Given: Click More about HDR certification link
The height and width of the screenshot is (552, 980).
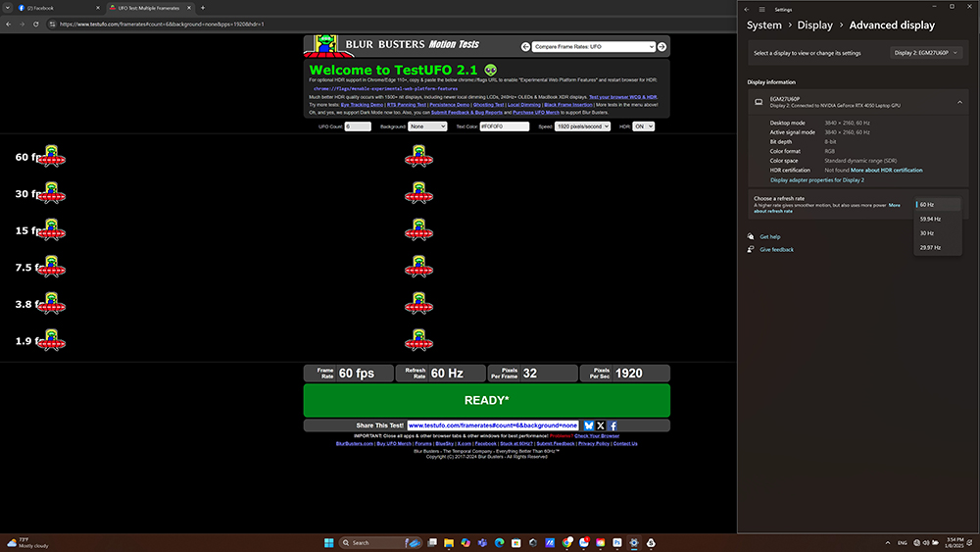Looking at the screenshot, I should (x=886, y=170).
